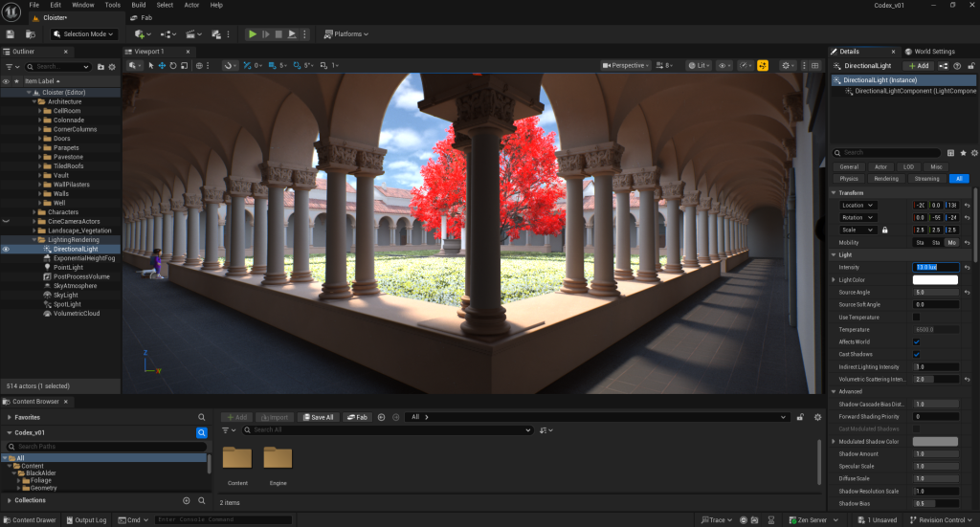Open the Build menu
Viewport: 980px width, 527px height.
139,5
